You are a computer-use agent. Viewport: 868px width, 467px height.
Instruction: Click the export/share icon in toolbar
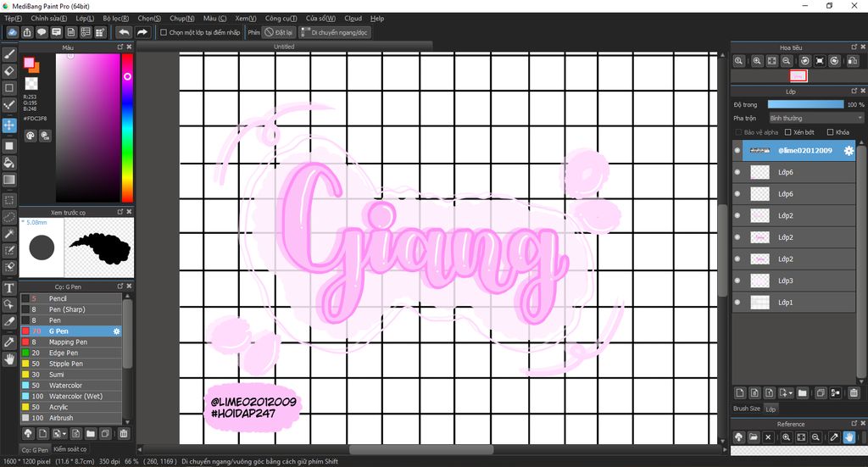(x=27, y=32)
